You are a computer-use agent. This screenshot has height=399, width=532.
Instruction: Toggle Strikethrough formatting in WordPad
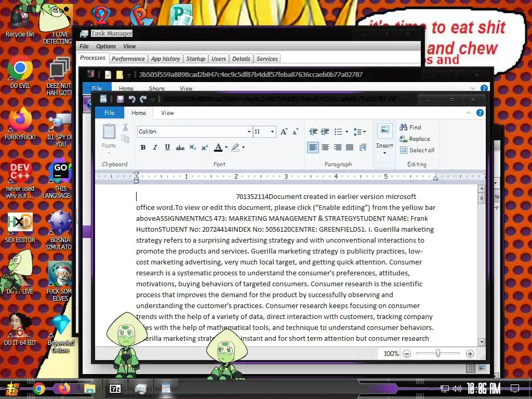(180, 148)
